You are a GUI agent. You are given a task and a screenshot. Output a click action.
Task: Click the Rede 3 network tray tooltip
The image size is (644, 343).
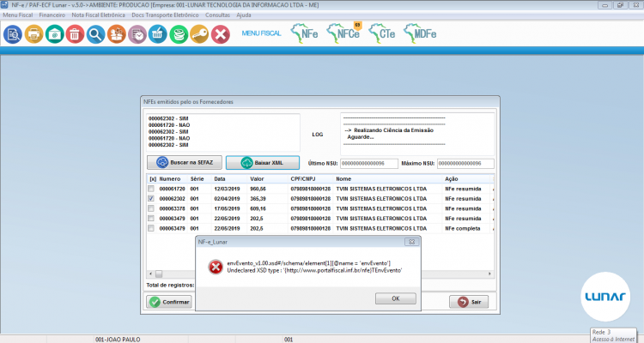point(614,335)
